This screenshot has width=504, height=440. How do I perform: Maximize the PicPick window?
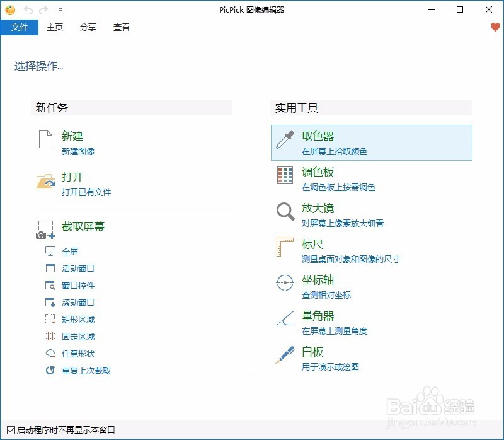[x=460, y=9]
